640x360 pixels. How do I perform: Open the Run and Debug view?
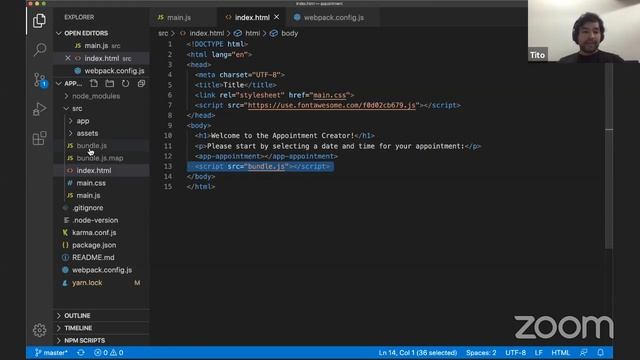39,109
